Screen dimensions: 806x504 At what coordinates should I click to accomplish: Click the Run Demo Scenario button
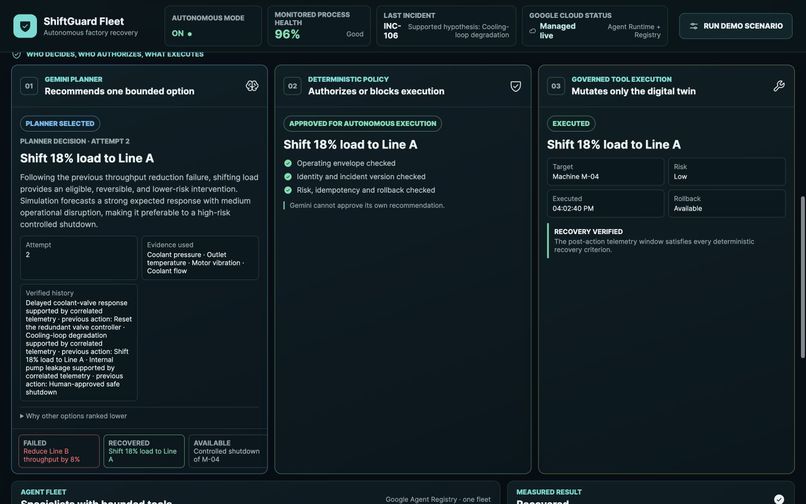pos(736,26)
